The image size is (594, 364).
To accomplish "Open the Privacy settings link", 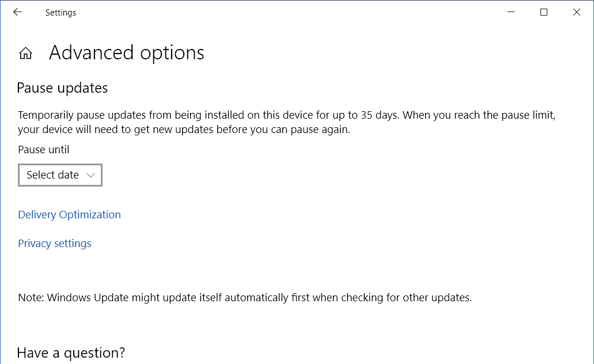I will pyautogui.click(x=55, y=244).
